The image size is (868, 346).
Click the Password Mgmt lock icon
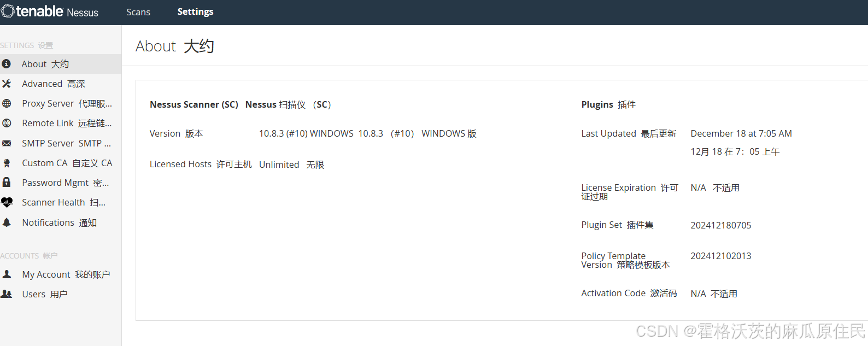click(x=7, y=182)
